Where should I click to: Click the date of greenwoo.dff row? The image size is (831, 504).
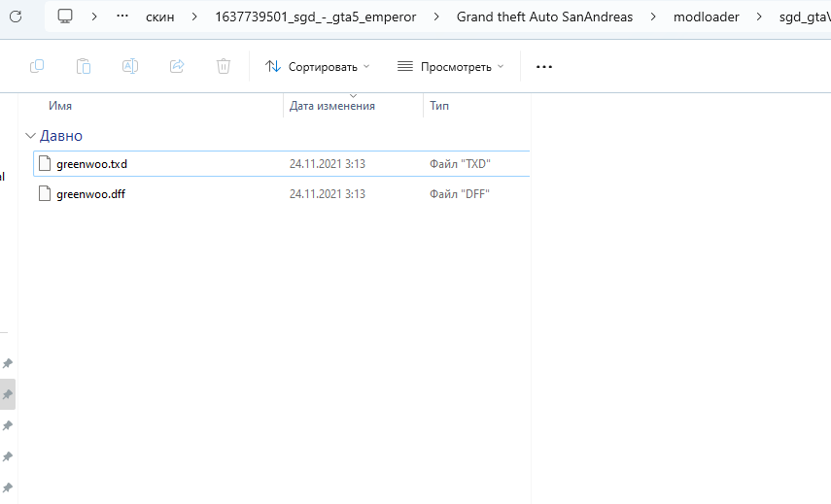click(x=327, y=194)
